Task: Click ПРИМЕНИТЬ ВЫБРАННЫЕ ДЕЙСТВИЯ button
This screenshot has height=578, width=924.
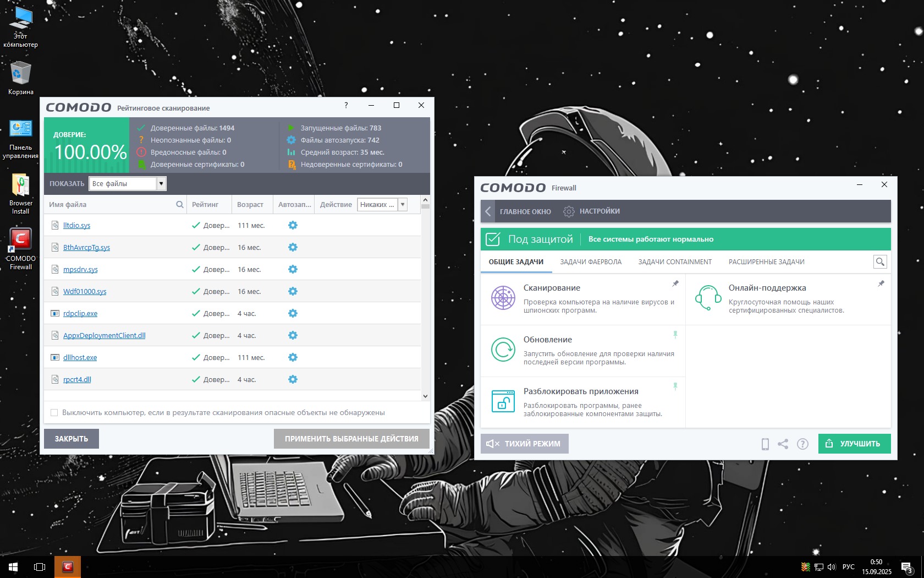Action: click(351, 439)
